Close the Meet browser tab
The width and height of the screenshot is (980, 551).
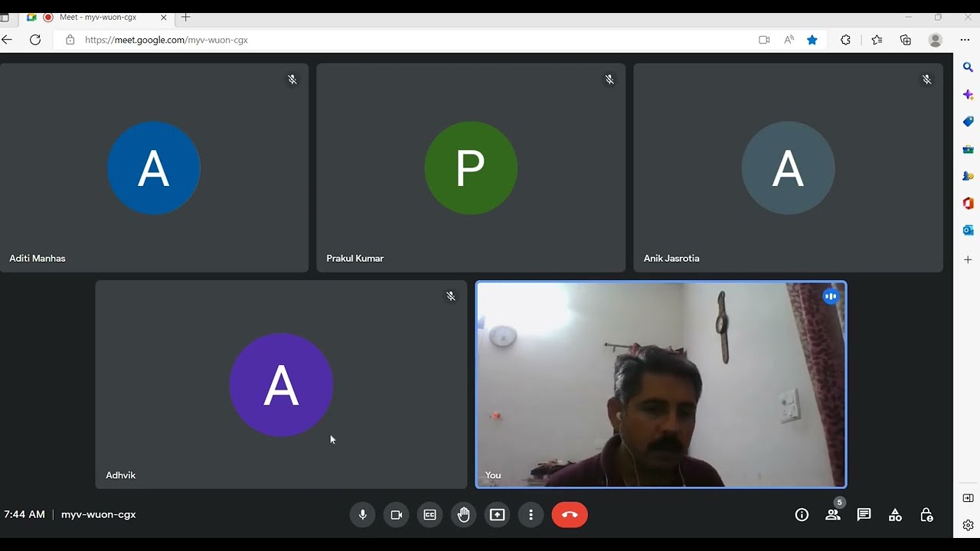tap(163, 17)
